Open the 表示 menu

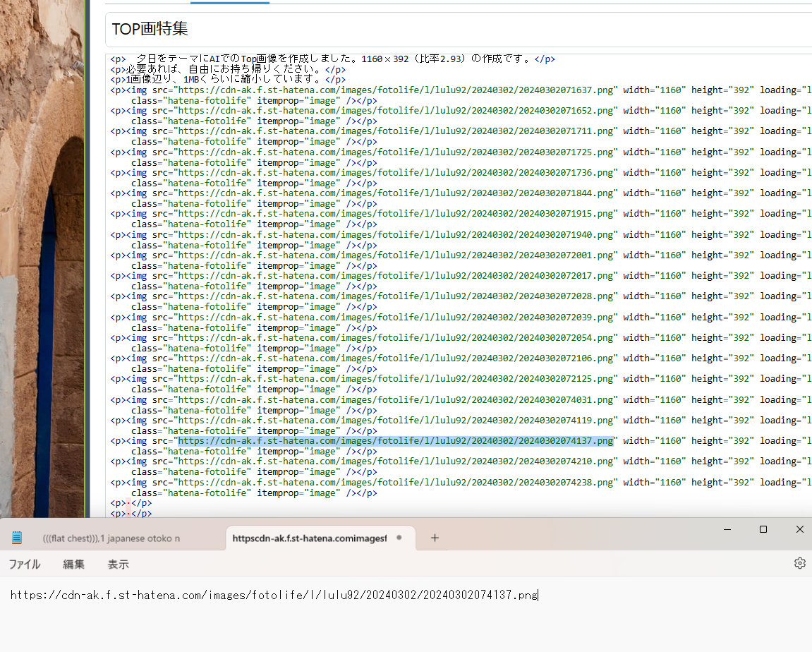[118, 564]
